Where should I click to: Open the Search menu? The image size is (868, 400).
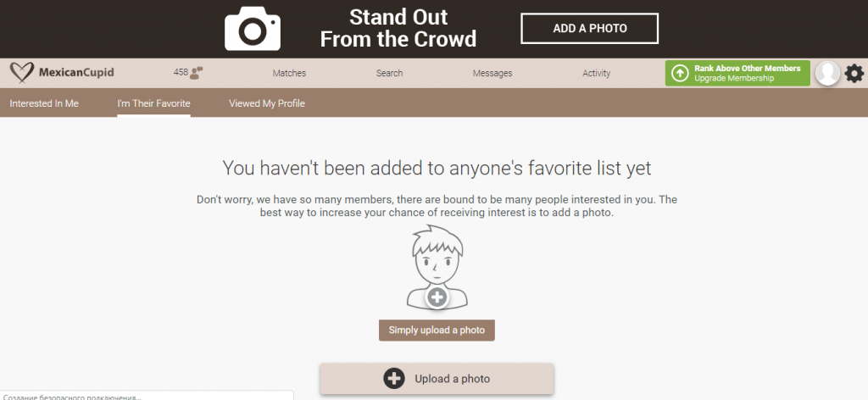pyautogui.click(x=389, y=74)
